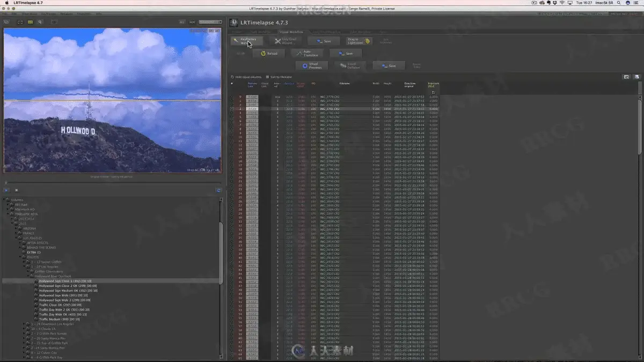
Task: Expand the Macintosh HD folder
Action: click(9, 209)
